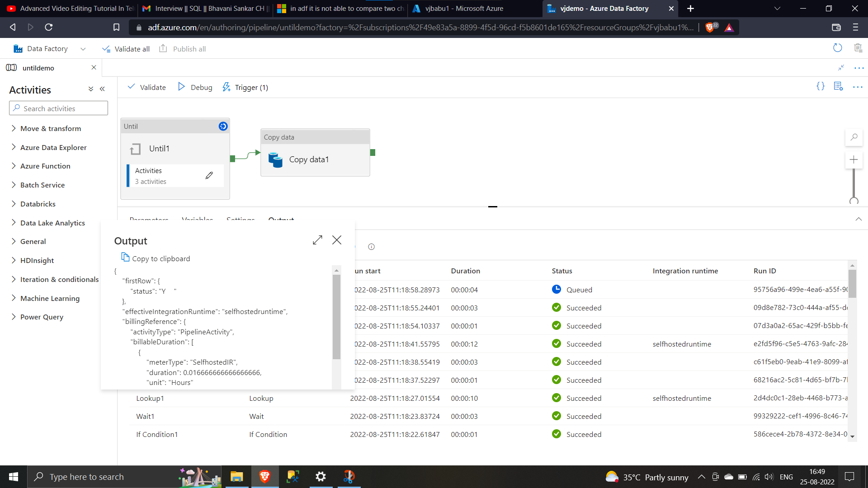Close the Output popup
Viewport: 868px width, 488px height.
click(x=337, y=240)
